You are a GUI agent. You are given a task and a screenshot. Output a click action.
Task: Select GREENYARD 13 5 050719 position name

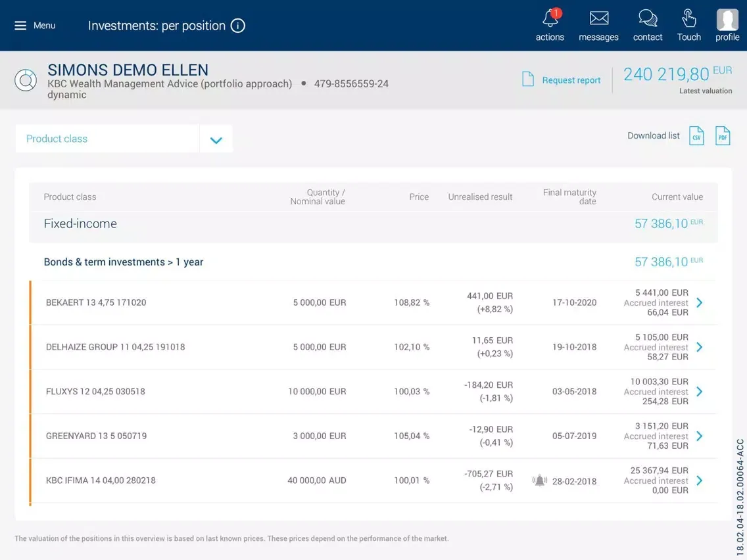click(96, 436)
